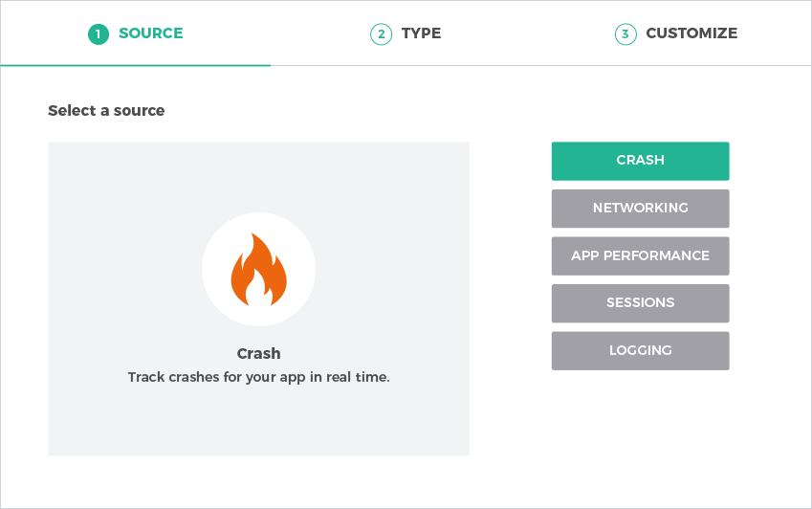Image resolution: width=812 pixels, height=509 pixels.
Task: Click the step 3 numbered circle icon
Action: [625, 34]
